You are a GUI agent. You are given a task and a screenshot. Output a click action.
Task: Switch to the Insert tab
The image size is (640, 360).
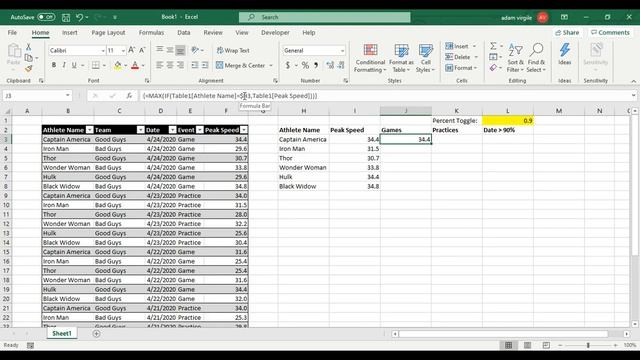point(70,33)
